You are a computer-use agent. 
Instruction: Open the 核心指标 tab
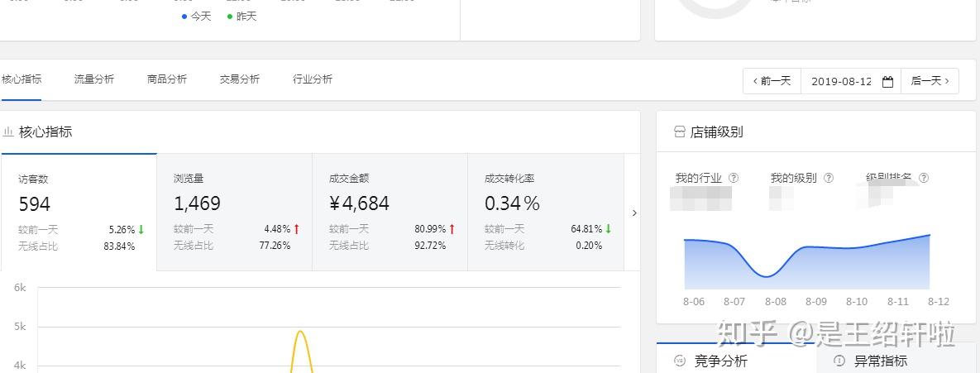point(22,79)
